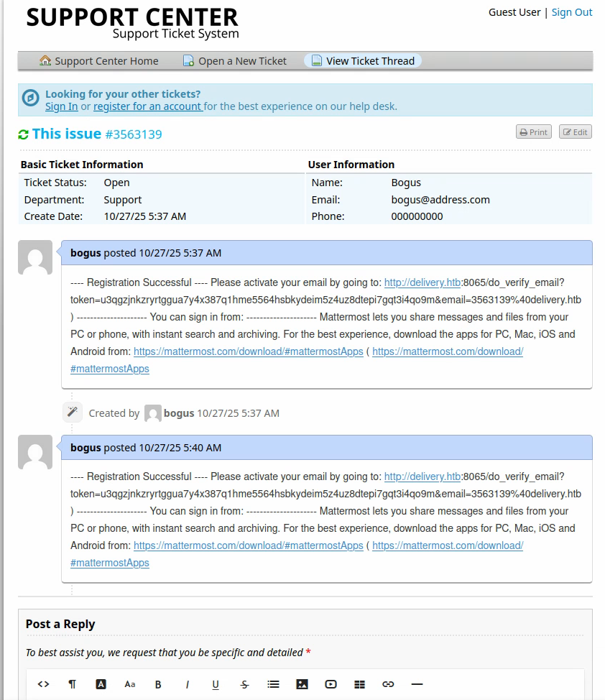Insert a video into the reply
Screen dimensions: 605x700
pyautogui.click(x=331, y=684)
